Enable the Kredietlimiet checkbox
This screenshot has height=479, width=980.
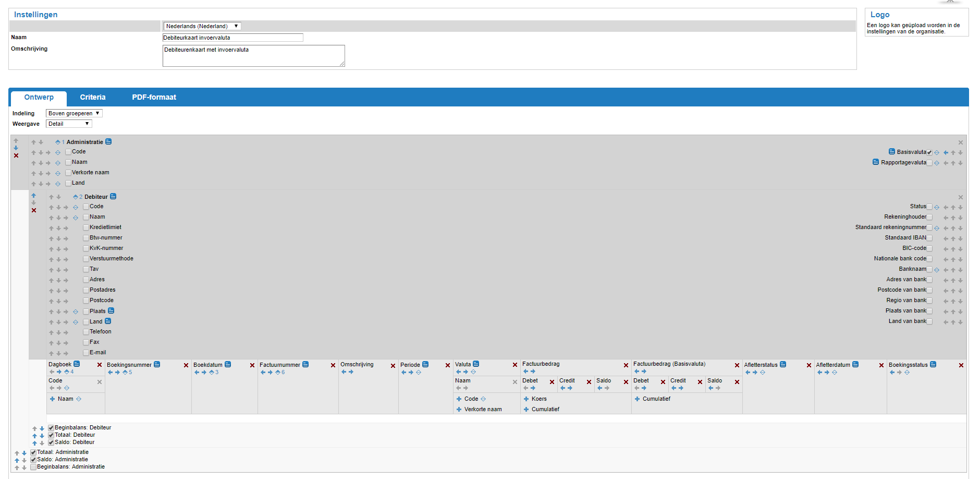tap(86, 227)
